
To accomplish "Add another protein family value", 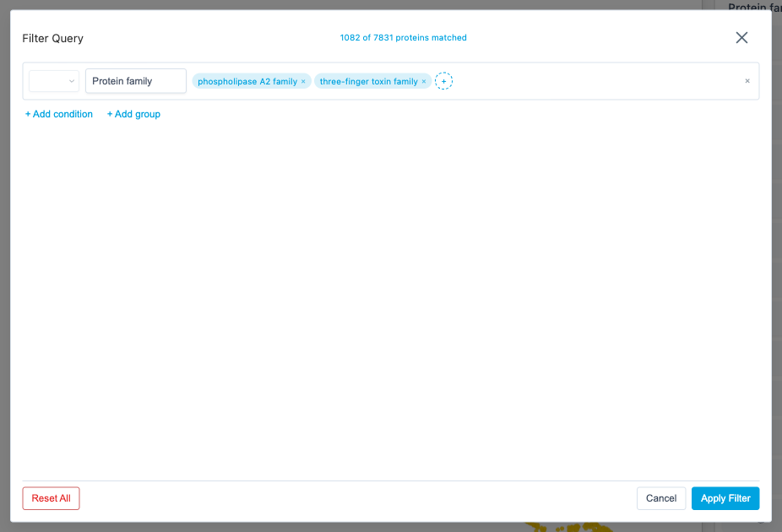I will [443, 81].
